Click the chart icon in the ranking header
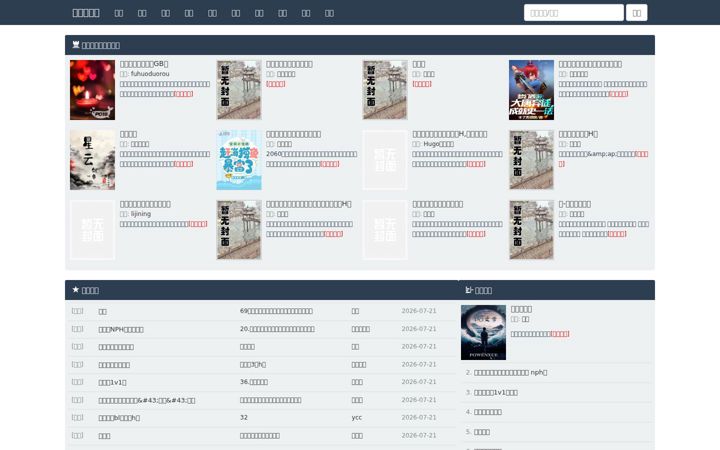Image resolution: width=720 pixels, height=450 pixels. pos(469,290)
